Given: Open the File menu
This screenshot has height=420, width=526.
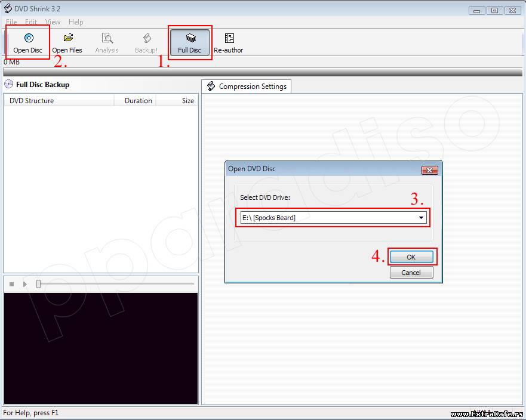Looking at the screenshot, I should (11, 22).
